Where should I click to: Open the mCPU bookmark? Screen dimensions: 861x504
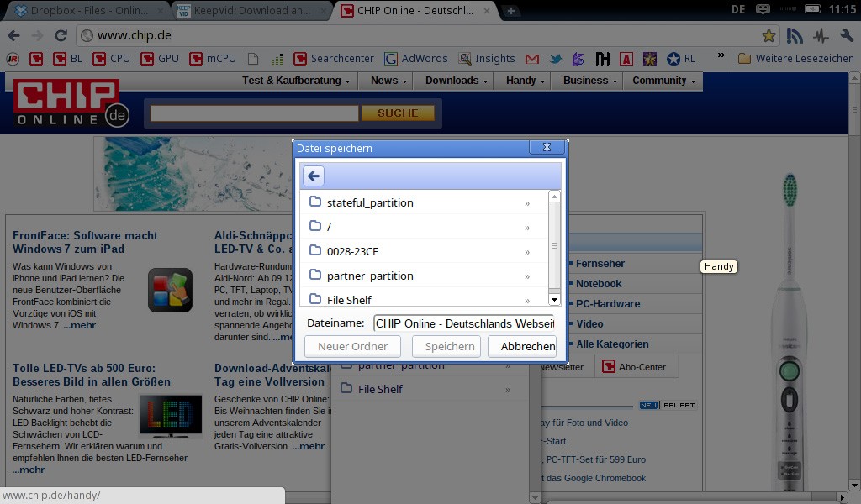click(213, 59)
